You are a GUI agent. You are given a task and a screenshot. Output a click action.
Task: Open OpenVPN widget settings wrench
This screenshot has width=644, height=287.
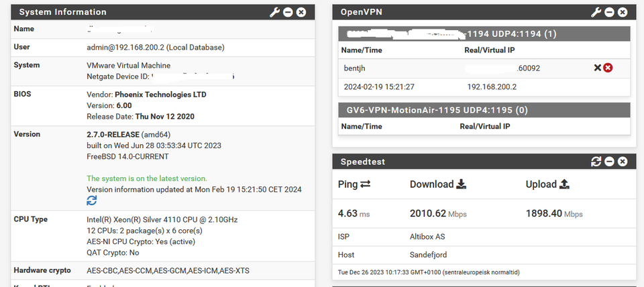(596, 12)
